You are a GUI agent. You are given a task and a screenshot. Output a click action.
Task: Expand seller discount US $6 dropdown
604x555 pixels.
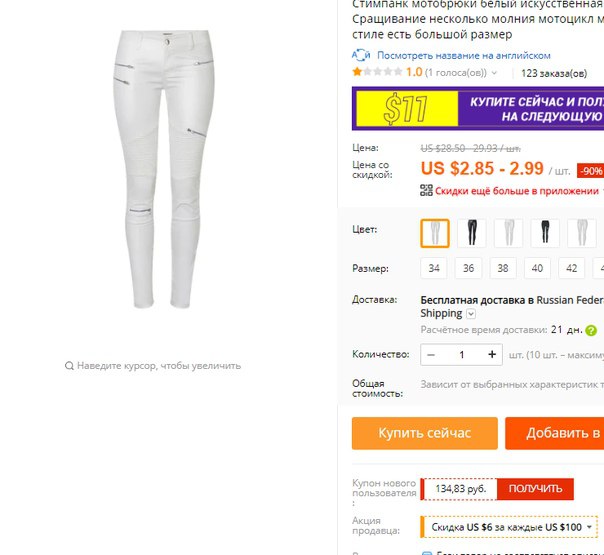pos(590,526)
